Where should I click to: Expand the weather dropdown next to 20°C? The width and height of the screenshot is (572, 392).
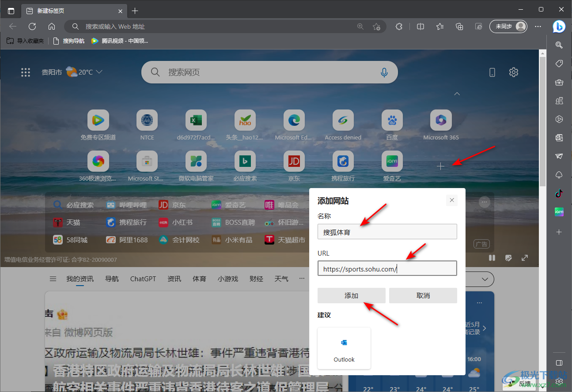point(99,72)
